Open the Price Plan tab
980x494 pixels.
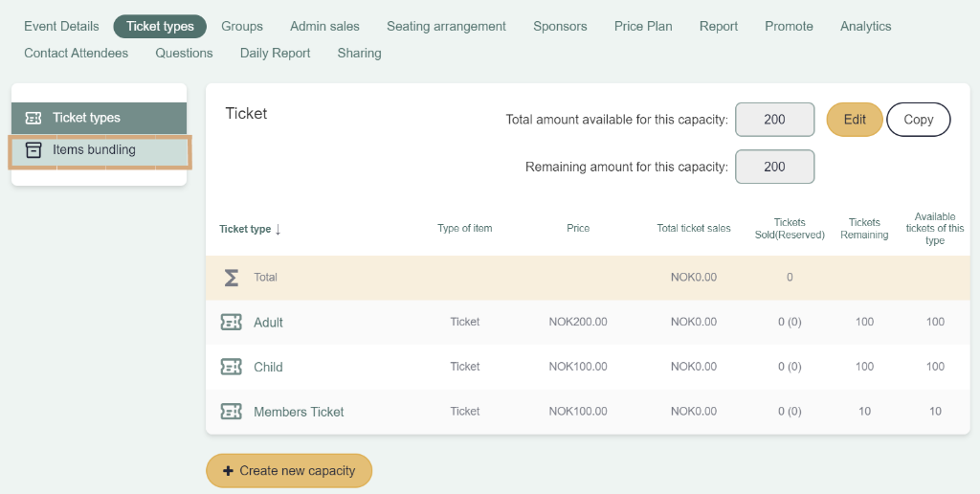pyautogui.click(x=643, y=26)
